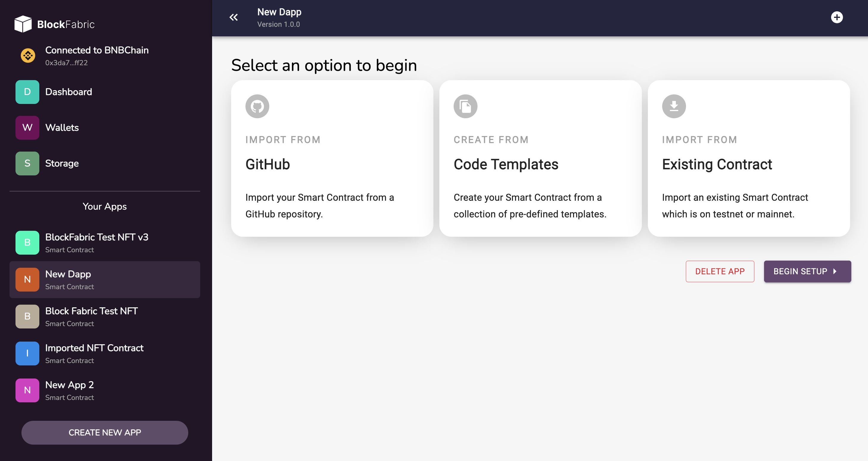Select Imported NFT Contract app
This screenshot has height=461, width=868.
click(105, 353)
